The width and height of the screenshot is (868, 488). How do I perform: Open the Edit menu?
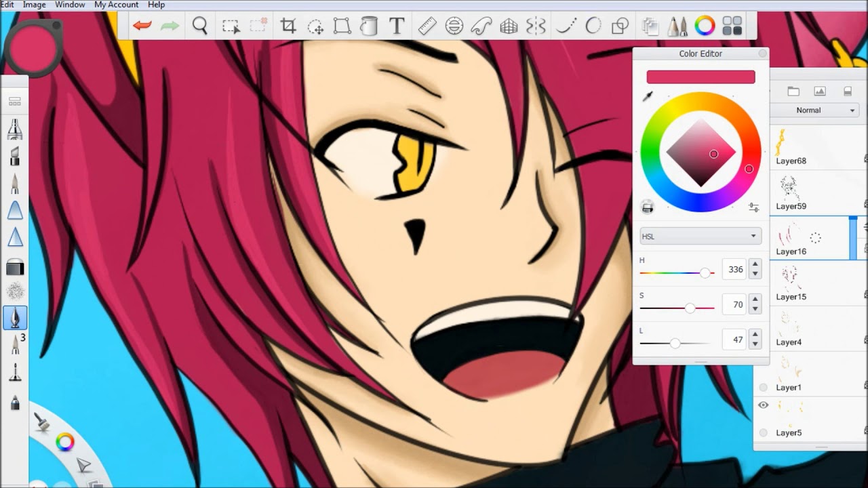pyautogui.click(x=7, y=5)
